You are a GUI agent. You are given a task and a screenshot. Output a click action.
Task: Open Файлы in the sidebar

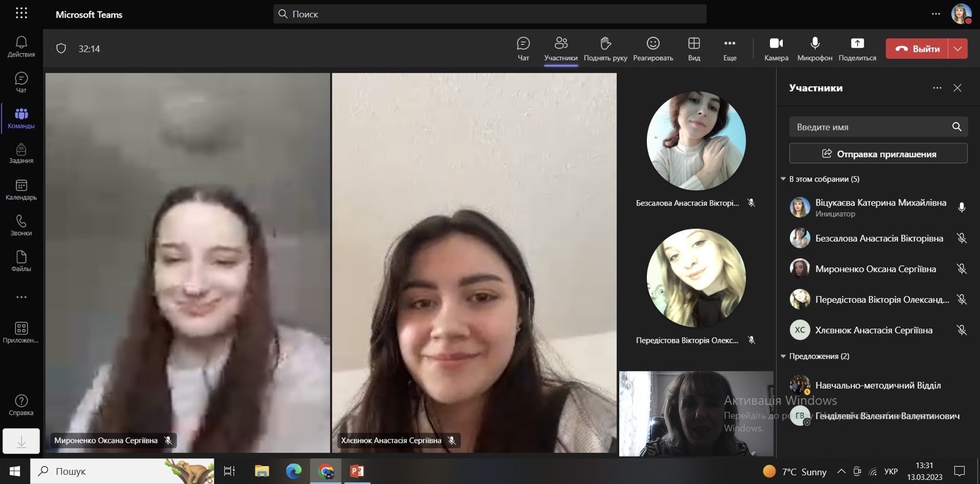coord(21,261)
